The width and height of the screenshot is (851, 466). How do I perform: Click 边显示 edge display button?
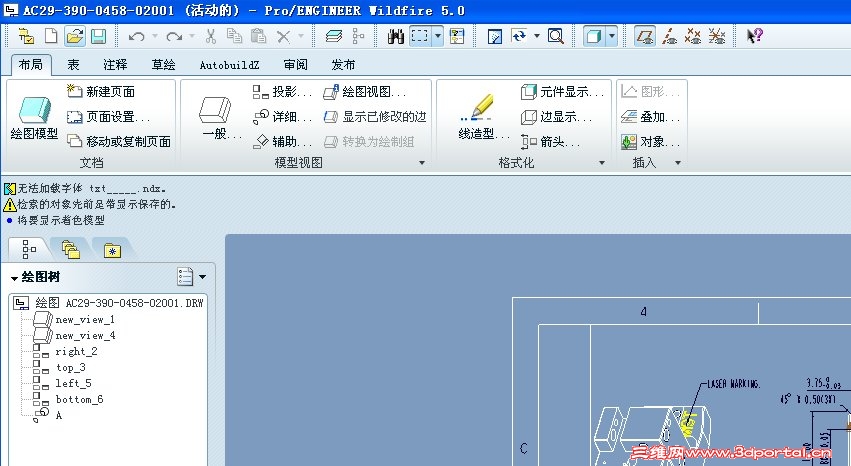tap(556, 117)
